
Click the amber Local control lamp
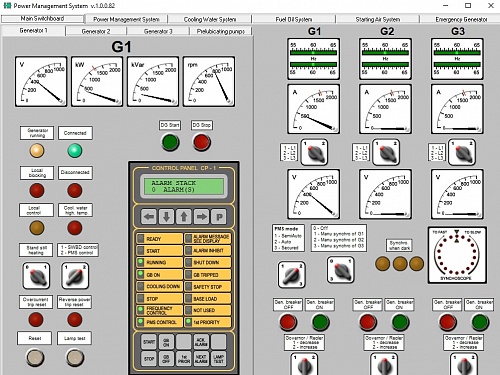pos(37,228)
